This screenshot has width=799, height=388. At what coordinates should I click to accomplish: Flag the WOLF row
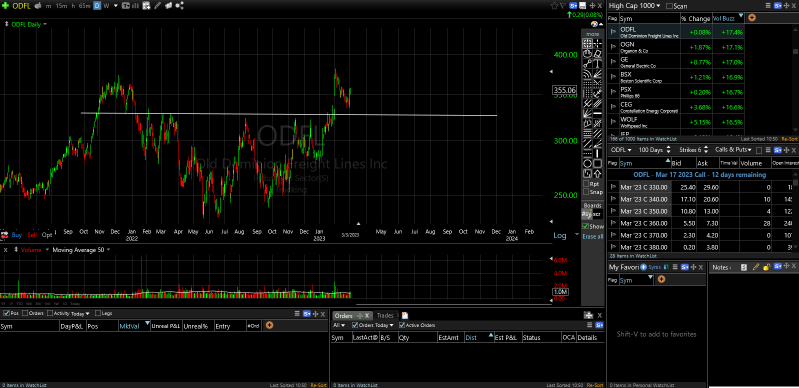pyautogui.click(x=613, y=121)
